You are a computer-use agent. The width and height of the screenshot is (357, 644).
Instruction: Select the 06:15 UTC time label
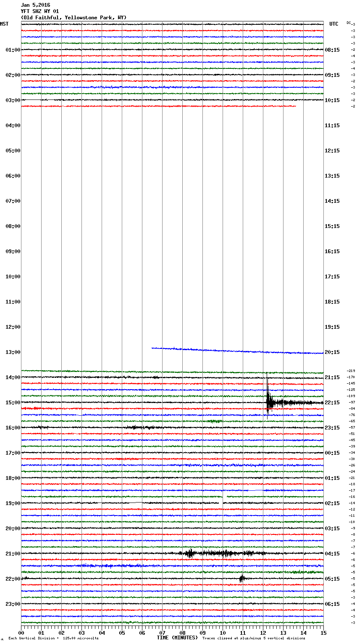click(332, 604)
